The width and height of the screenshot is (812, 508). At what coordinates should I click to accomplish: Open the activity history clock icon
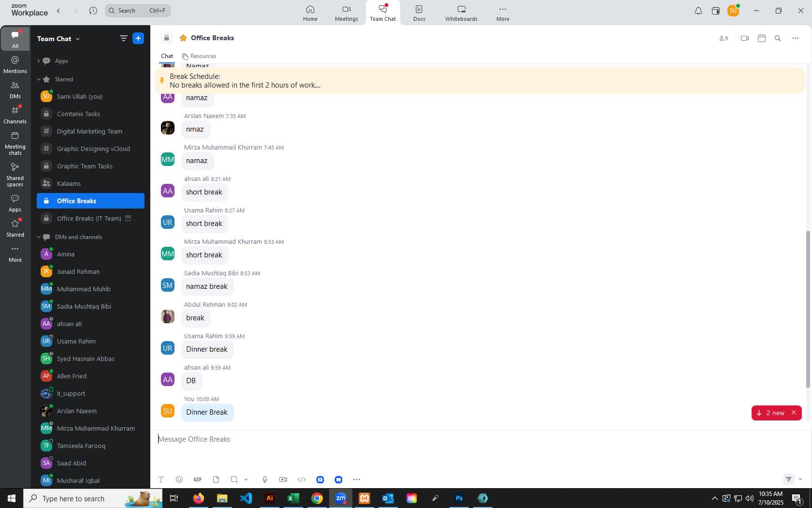(93, 11)
